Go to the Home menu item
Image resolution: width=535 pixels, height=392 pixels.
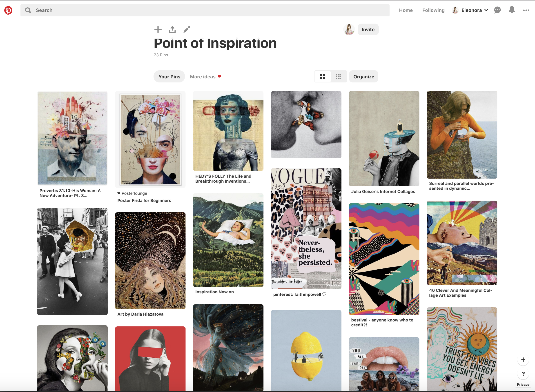[406, 10]
